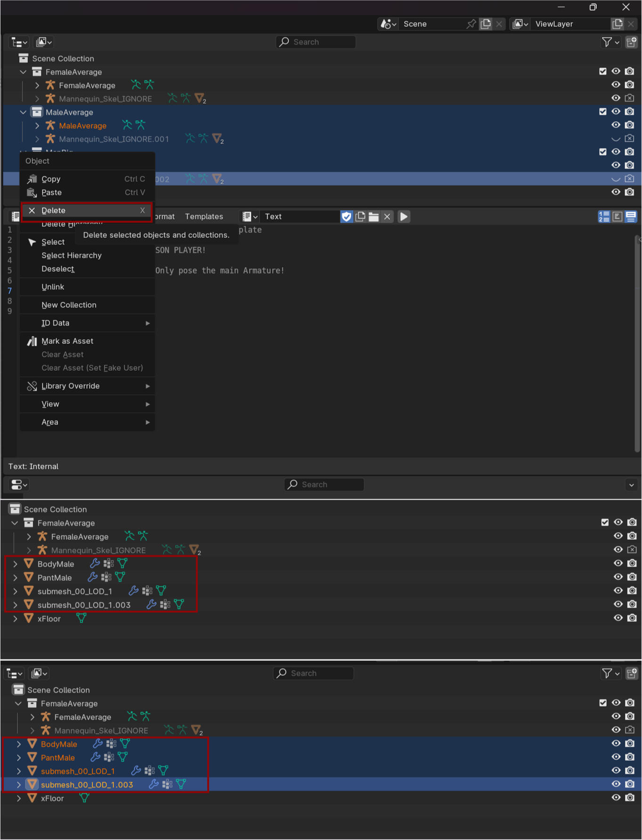Click New Collection in context menu
Viewport: 642px width, 840px height.
[69, 305]
